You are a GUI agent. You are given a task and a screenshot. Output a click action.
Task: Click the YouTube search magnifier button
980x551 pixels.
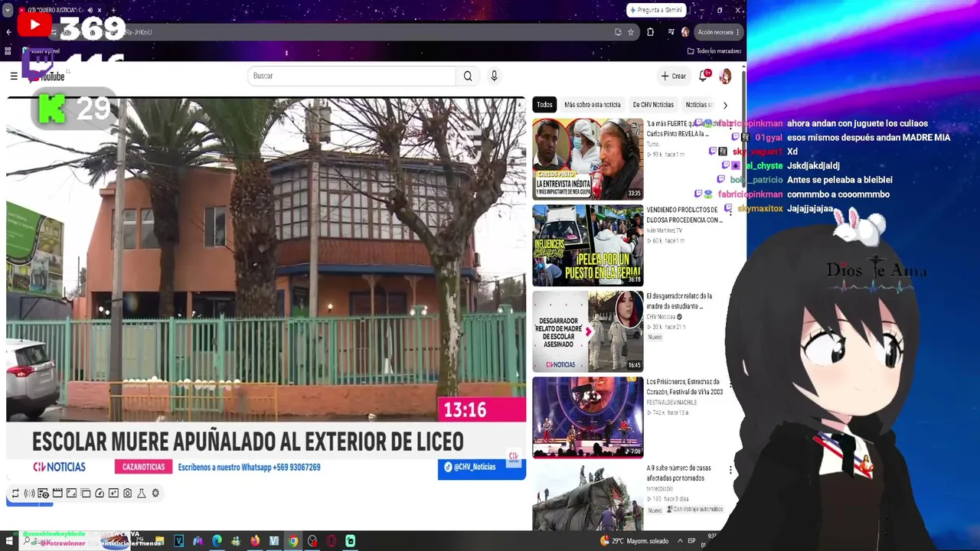(468, 76)
